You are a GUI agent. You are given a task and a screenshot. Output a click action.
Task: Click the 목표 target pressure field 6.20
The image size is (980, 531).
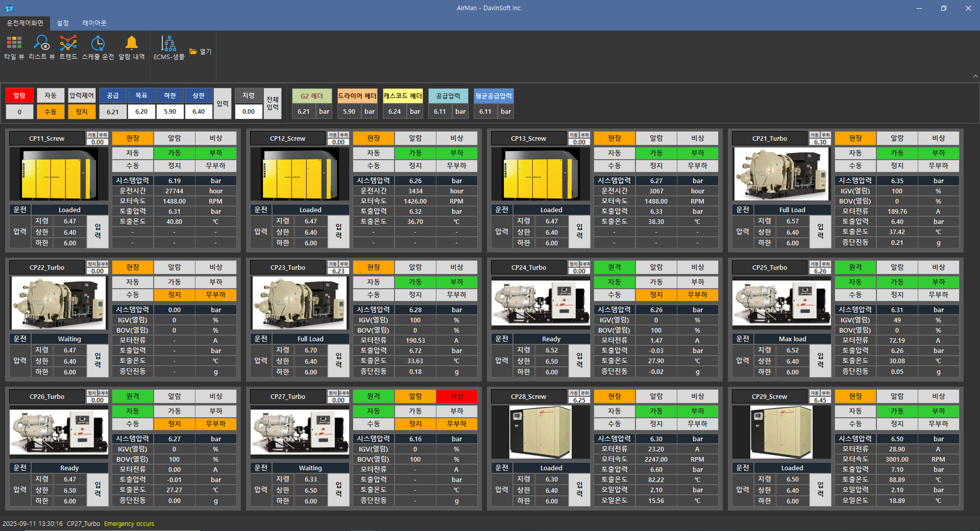coord(141,112)
